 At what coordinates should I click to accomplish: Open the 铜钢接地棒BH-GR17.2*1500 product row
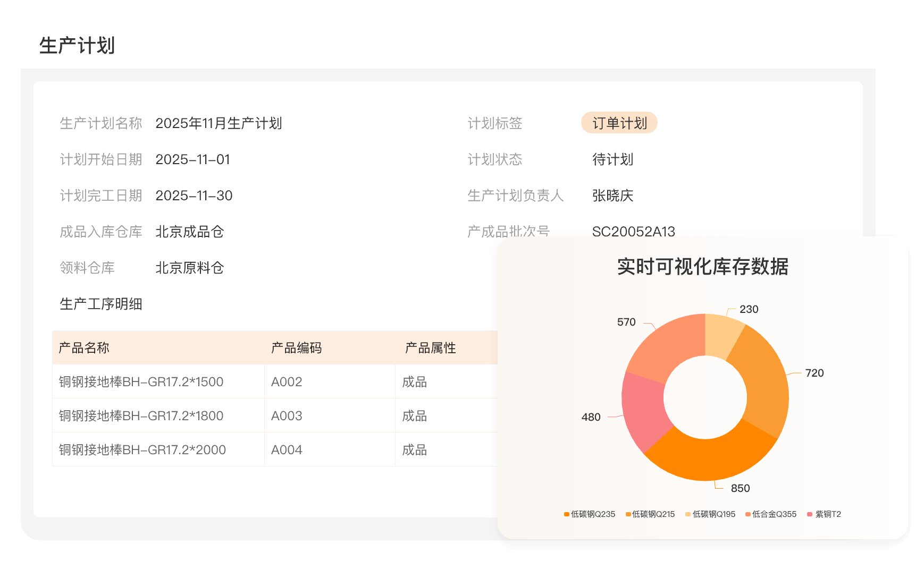tap(141, 382)
